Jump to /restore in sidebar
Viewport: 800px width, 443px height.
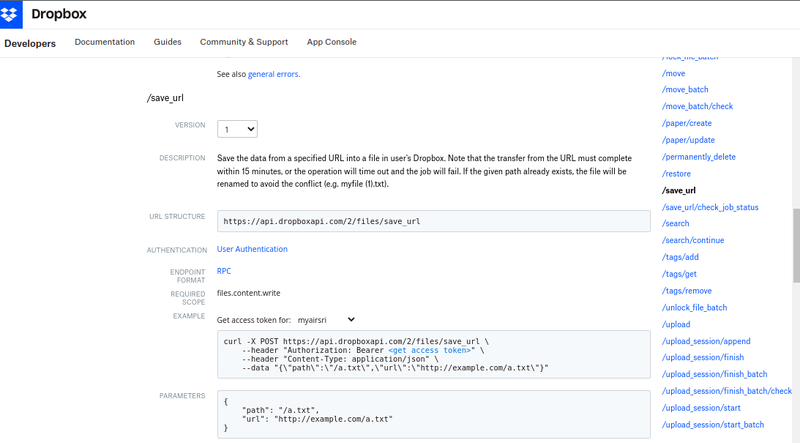tap(677, 174)
